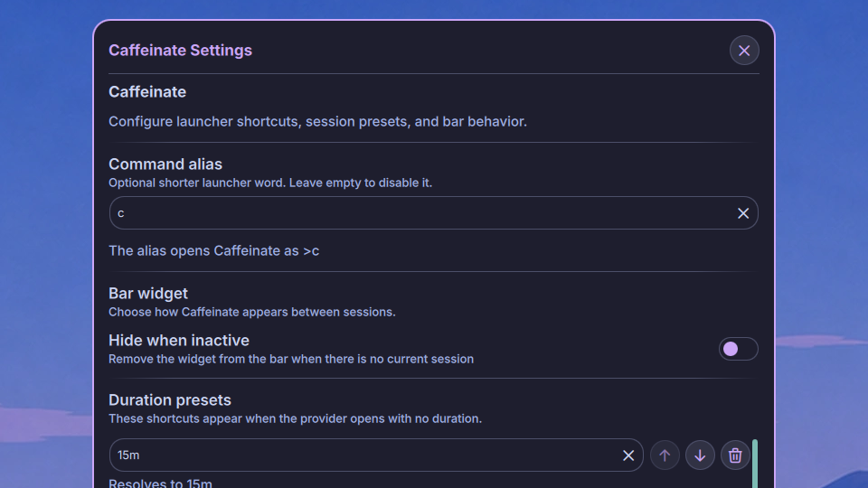Move the 15m preset up
Image resolution: width=868 pixels, height=488 pixels.
pyautogui.click(x=665, y=455)
